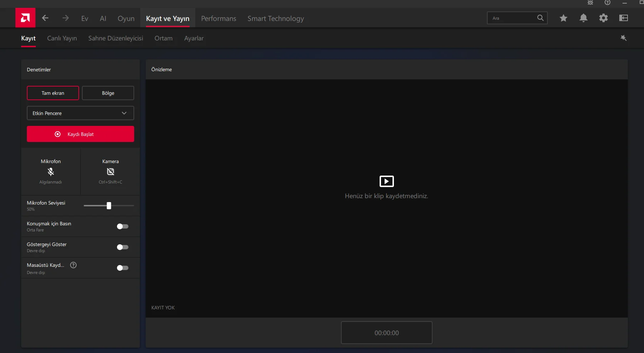Click the Kamera tile label
This screenshot has width=644, height=353.
pos(111,161)
